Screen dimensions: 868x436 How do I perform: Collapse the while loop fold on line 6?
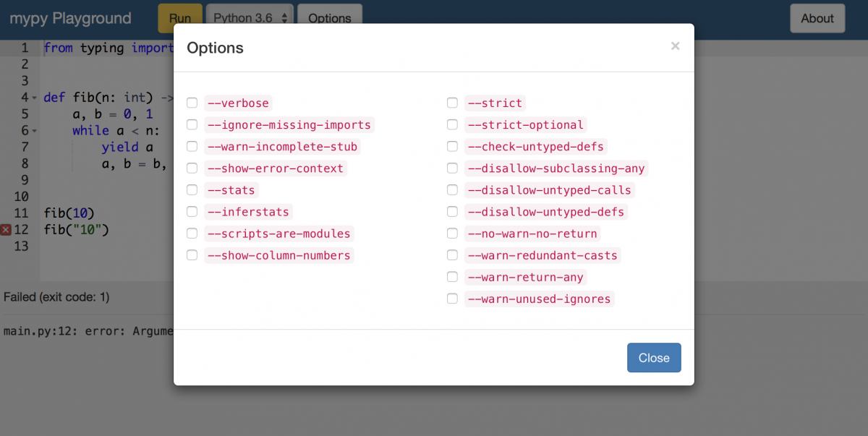pyautogui.click(x=34, y=131)
